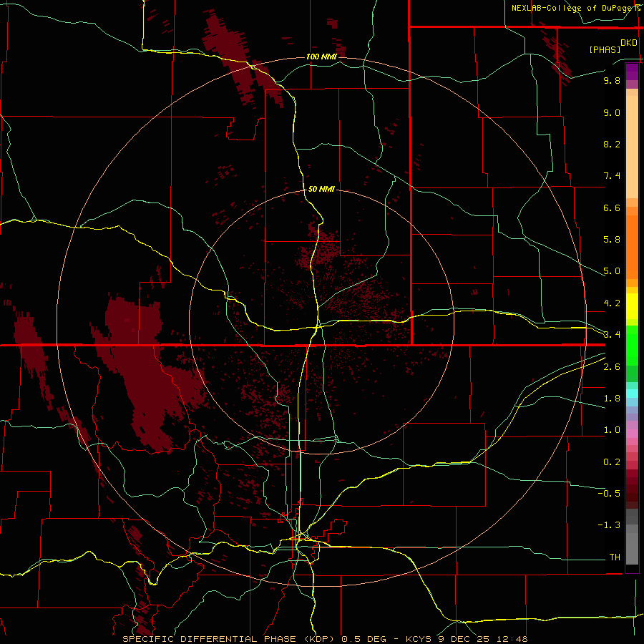Click the DKD product label
Screen dimensions: 644x644
(x=629, y=43)
